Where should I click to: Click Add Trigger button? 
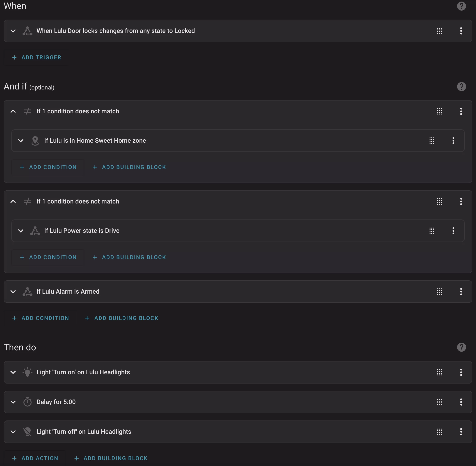coord(37,57)
